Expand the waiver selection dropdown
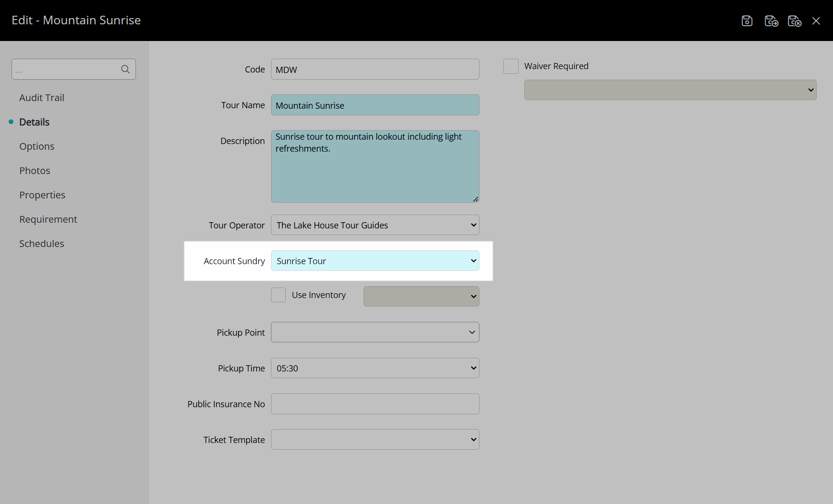The width and height of the screenshot is (833, 504). (670, 90)
